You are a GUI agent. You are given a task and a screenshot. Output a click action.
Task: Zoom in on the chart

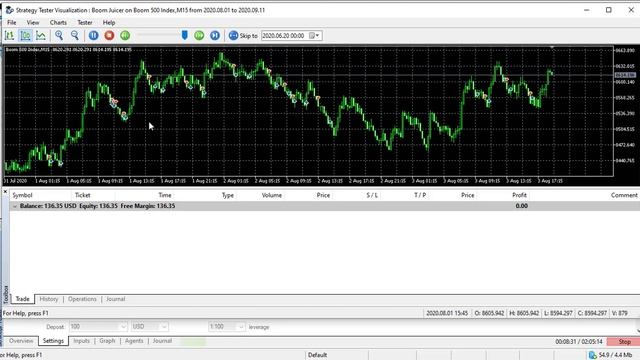point(59,36)
